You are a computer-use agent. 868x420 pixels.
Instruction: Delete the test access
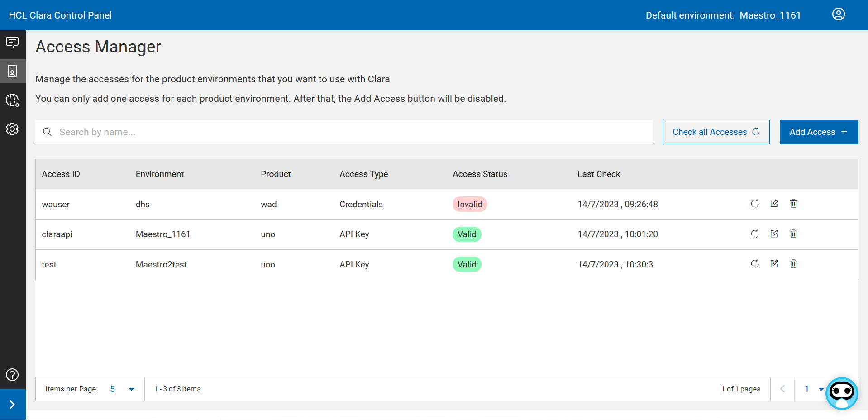click(793, 264)
